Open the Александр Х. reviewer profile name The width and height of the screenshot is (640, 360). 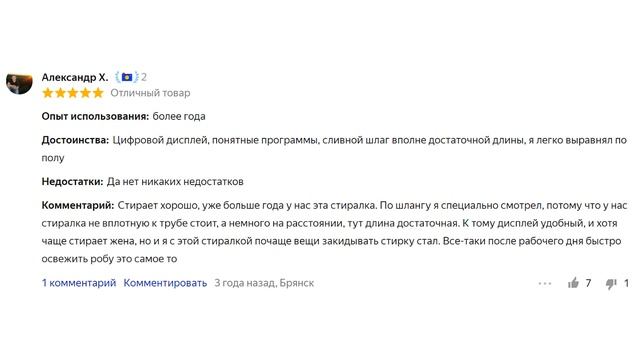coord(75,77)
